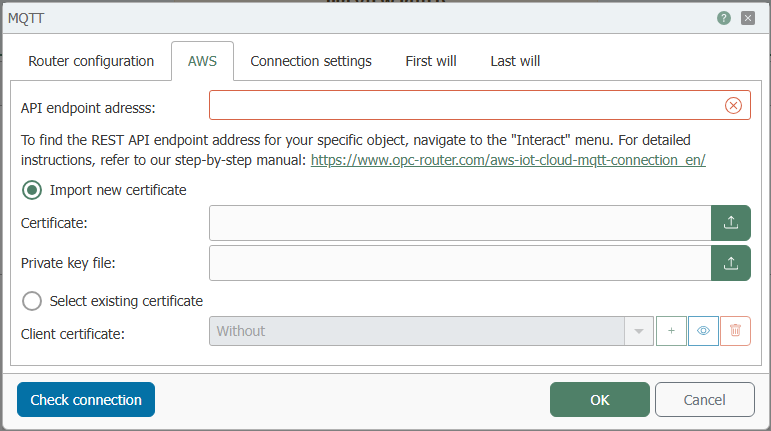Viewport: 771px width, 431px height.
Task: Add a new client certificate
Action: point(671,331)
